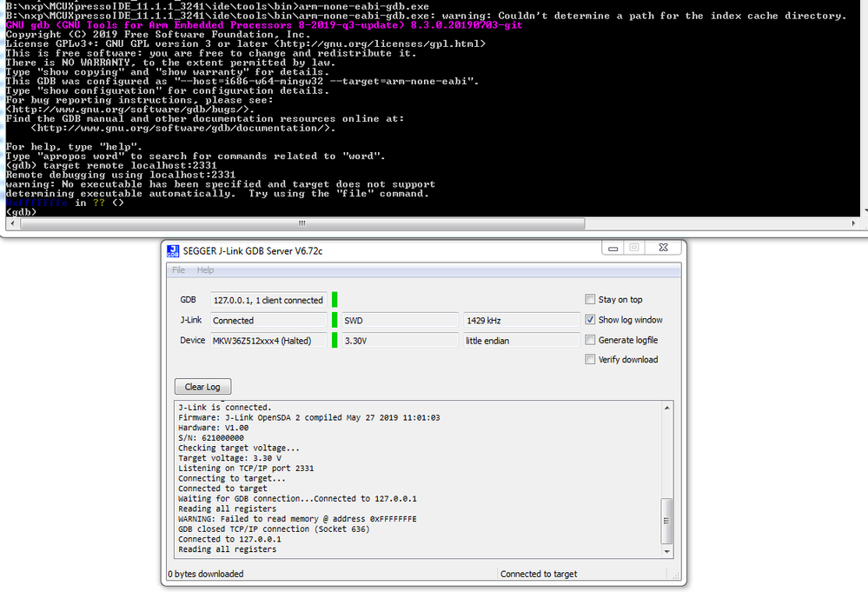The image size is (868, 592).
Task: Click log line 'Target voltage: 3.30 V'
Action: pos(229,458)
